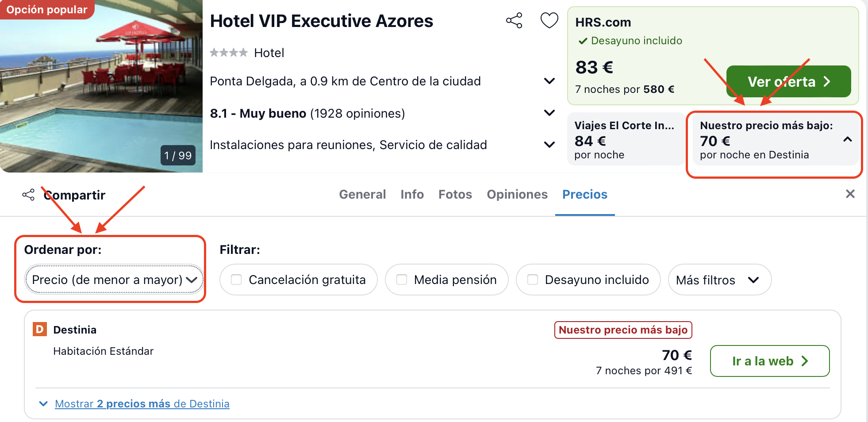The height and width of the screenshot is (422, 868).
Task: Switch to the Opiniones tab
Action: [x=517, y=194]
